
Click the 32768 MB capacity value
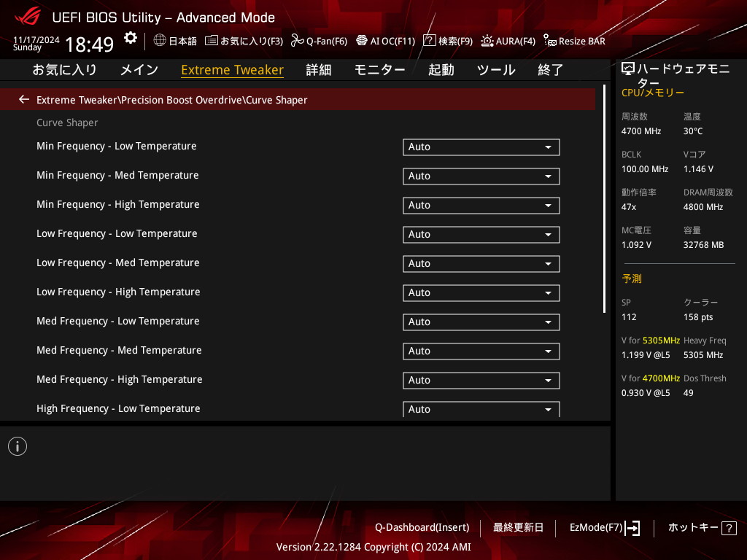(x=703, y=245)
